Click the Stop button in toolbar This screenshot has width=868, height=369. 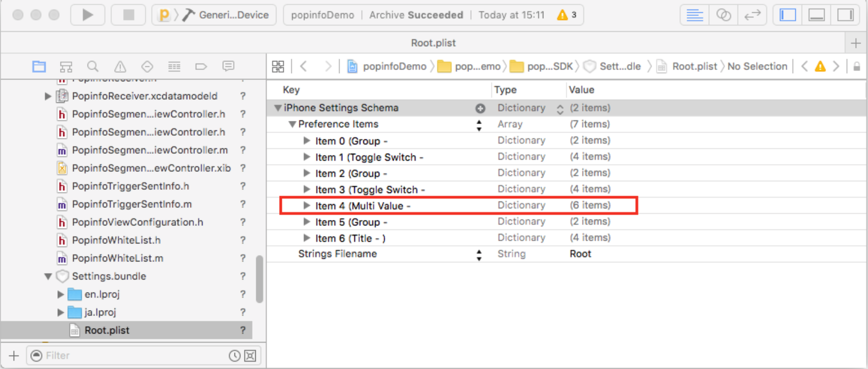pyautogui.click(x=128, y=15)
